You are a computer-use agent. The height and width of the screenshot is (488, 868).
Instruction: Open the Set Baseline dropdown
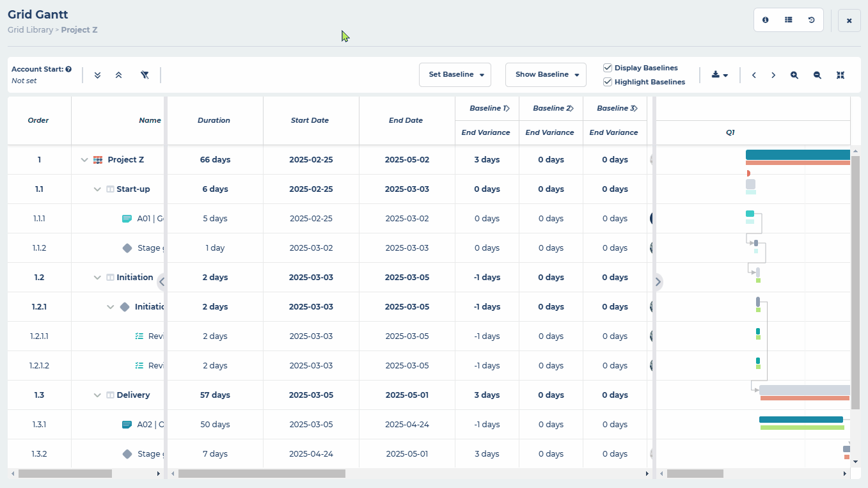[x=455, y=75]
